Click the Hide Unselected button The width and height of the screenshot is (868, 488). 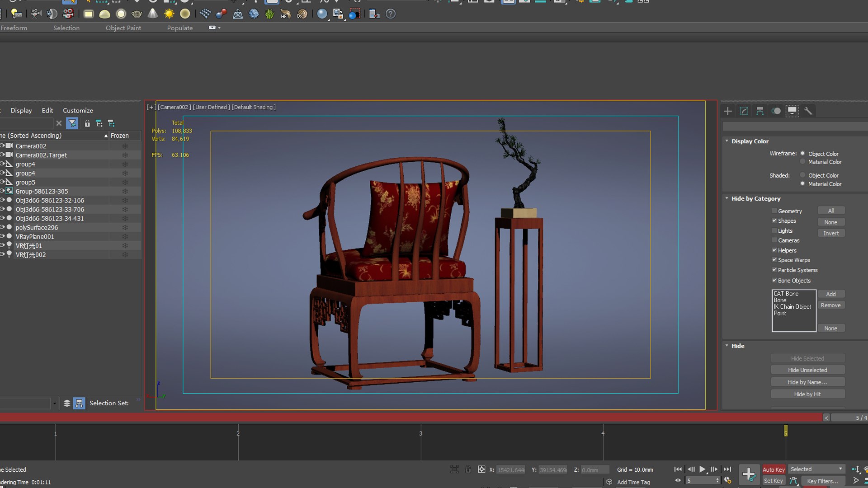coord(807,370)
